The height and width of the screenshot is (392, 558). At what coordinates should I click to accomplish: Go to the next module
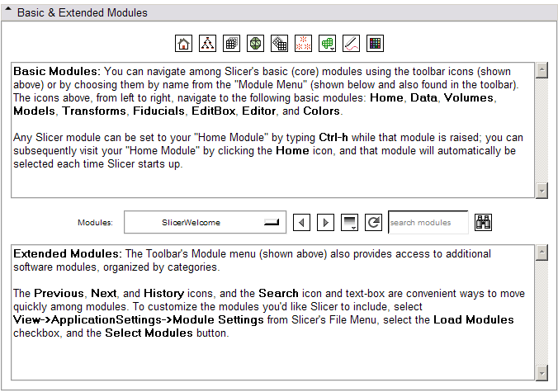pyautogui.click(x=325, y=223)
